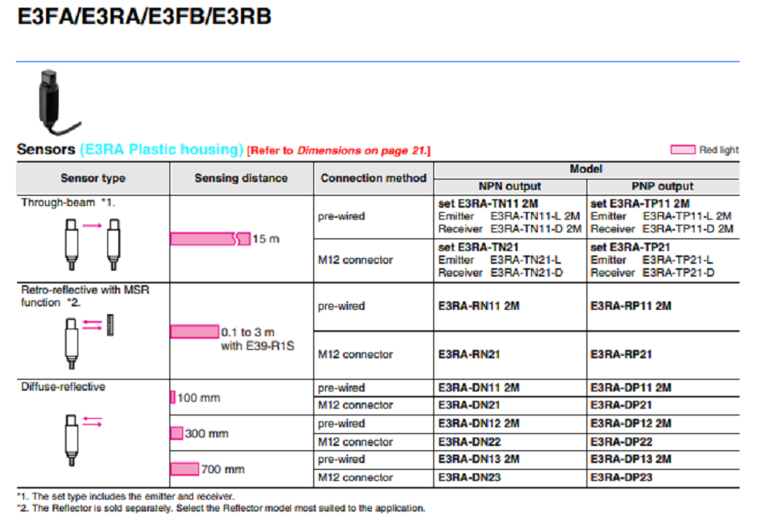Click 'E3RA-TP11-D 2M' receiver model

click(x=688, y=229)
